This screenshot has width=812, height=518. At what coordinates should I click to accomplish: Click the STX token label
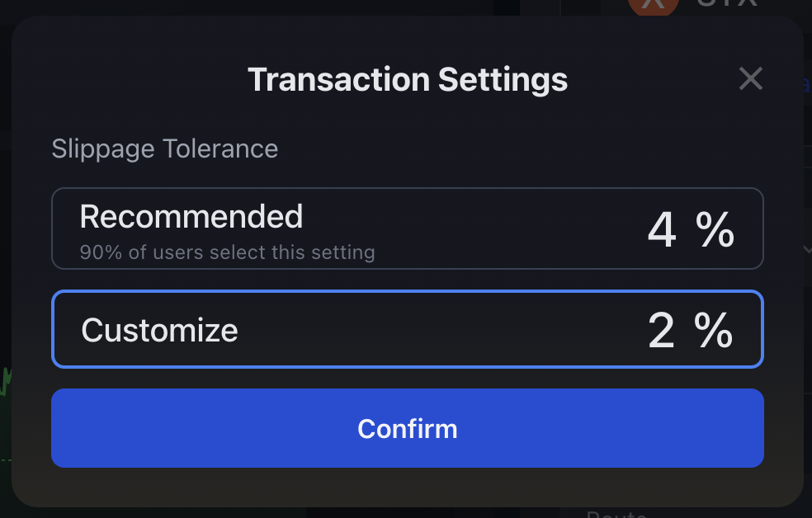tap(727, 3)
